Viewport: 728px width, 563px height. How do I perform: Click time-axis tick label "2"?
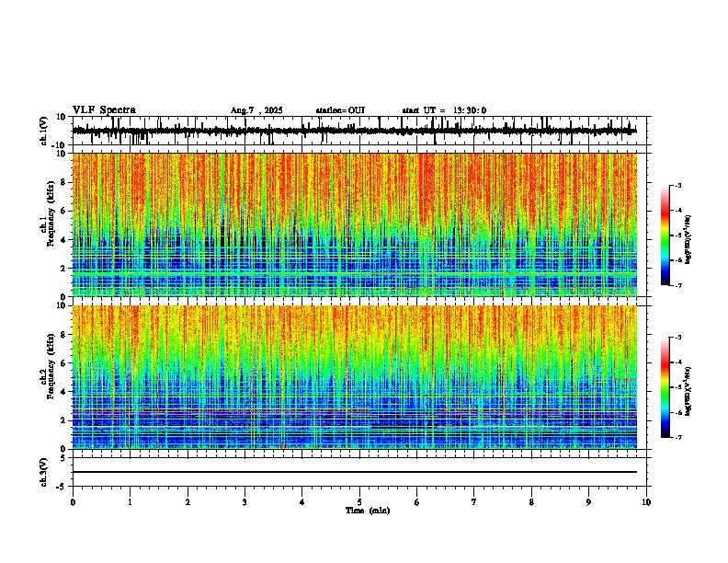tap(188, 502)
